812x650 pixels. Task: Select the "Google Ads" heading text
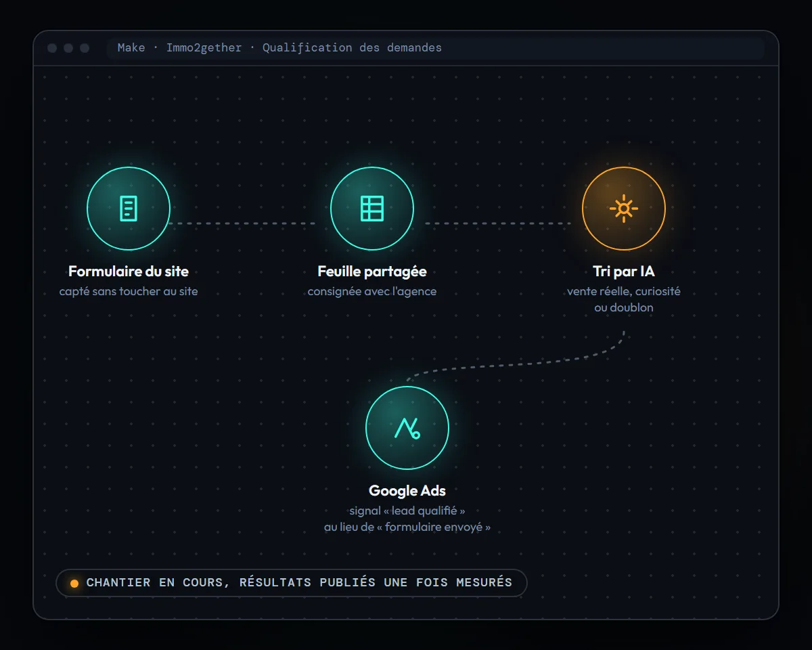407,491
